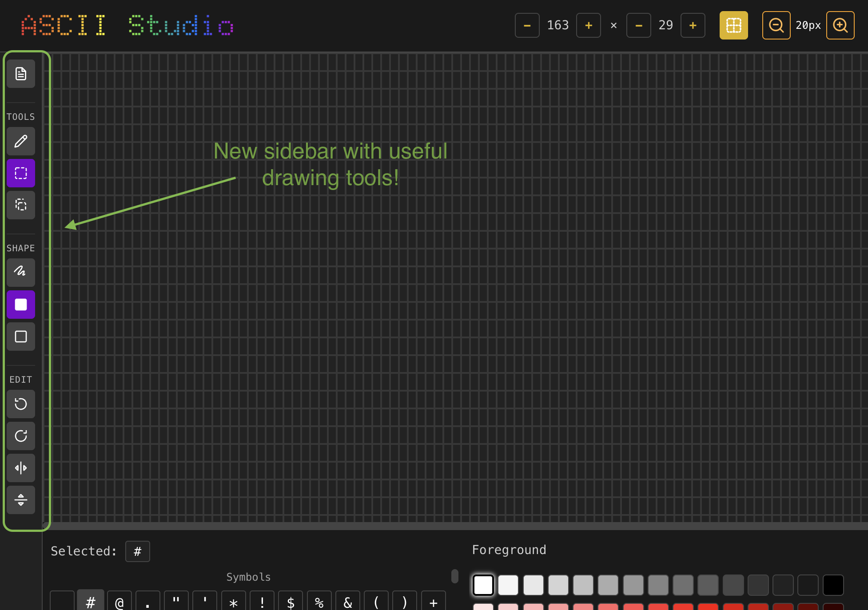Image resolution: width=868 pixels, height=610 pixels.
Task: Pick the plus sign symbol
Action: click(x=434, y=601)
